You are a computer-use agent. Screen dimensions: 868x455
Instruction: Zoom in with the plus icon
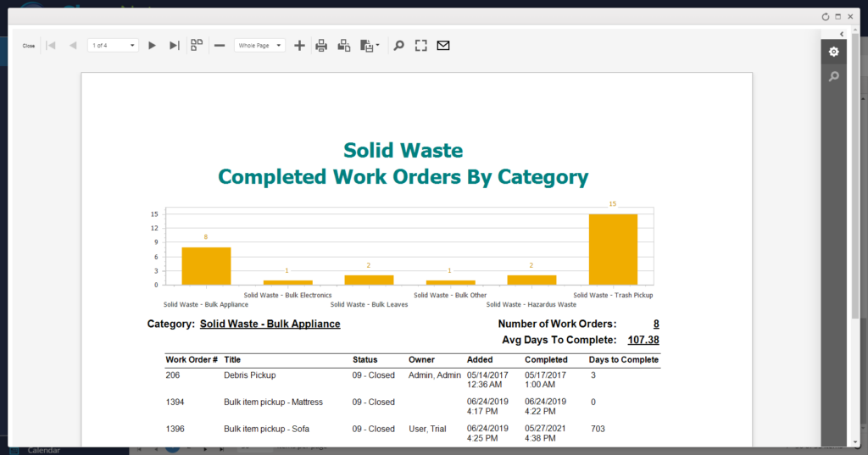299,46
